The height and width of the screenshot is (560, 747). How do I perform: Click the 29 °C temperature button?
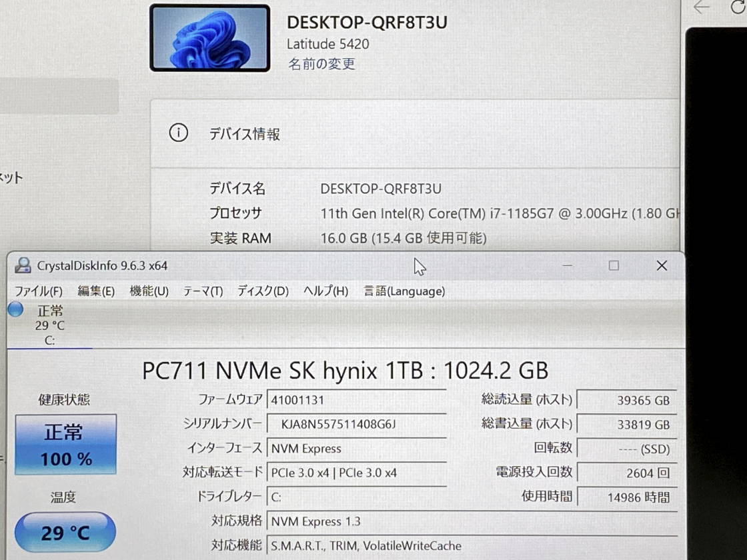65,533
